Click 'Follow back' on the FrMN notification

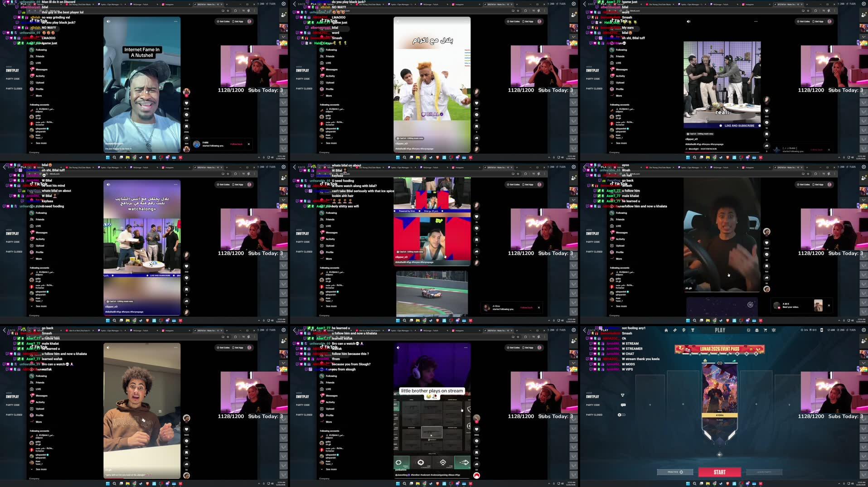[x=236, y=144]
